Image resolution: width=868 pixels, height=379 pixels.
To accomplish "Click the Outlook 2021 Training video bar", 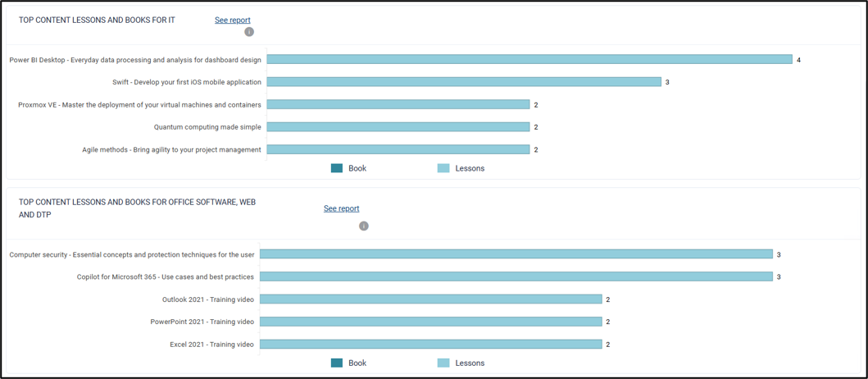I will click(431, 299).
